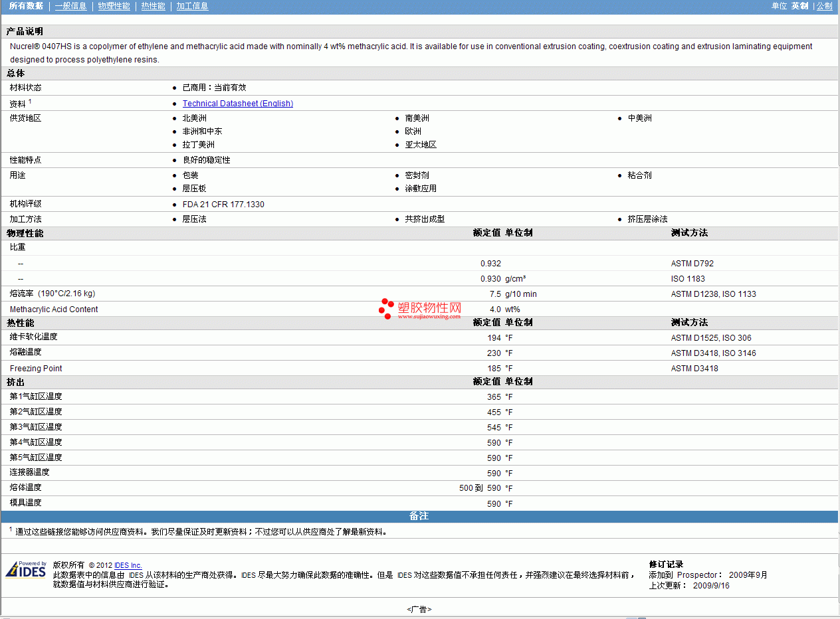Select the 0.932 specific gravity value

(491, 264)
